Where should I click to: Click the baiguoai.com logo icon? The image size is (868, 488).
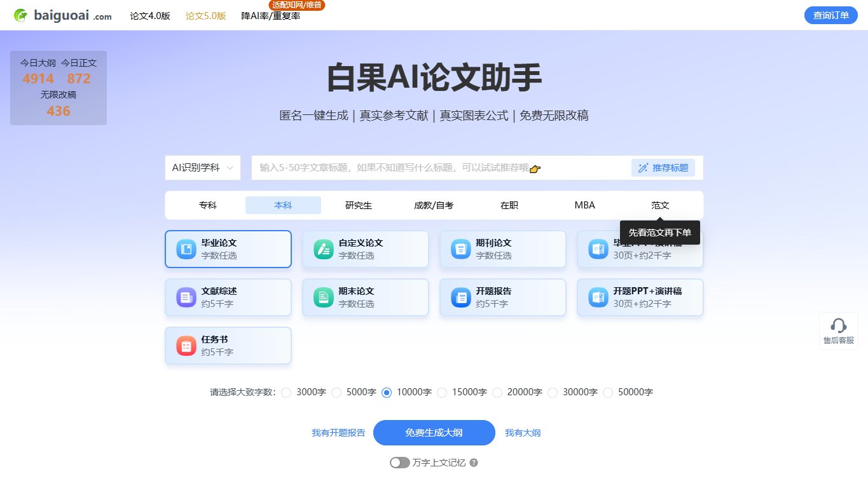tap(21, 15)
